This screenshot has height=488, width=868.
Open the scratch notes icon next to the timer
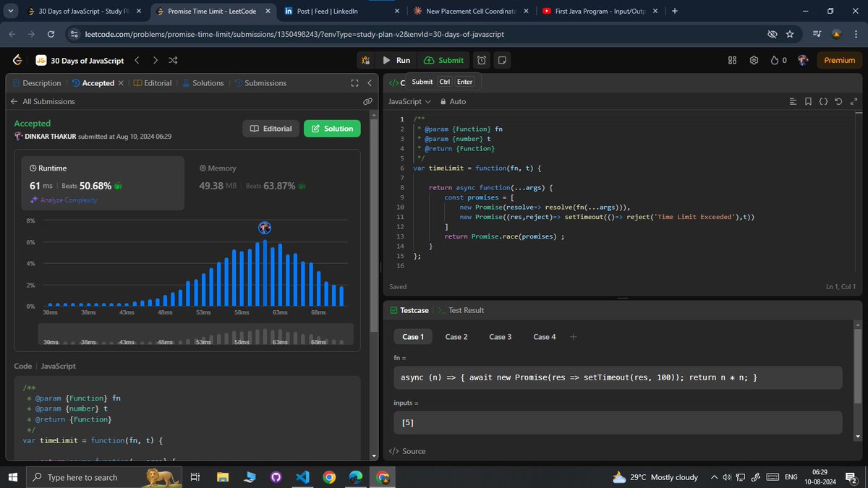coord(502,61)
